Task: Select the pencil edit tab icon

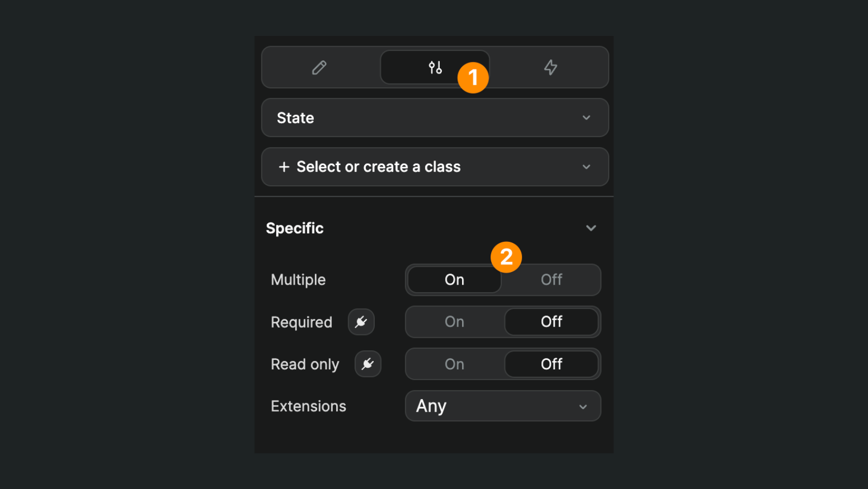Action: tap(319, 67)
